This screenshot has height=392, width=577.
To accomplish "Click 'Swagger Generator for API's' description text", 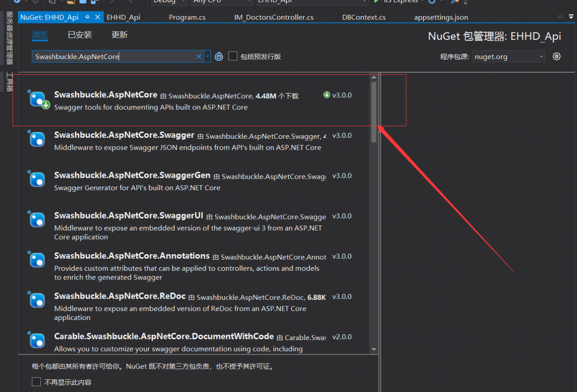I will coord(137,187).
